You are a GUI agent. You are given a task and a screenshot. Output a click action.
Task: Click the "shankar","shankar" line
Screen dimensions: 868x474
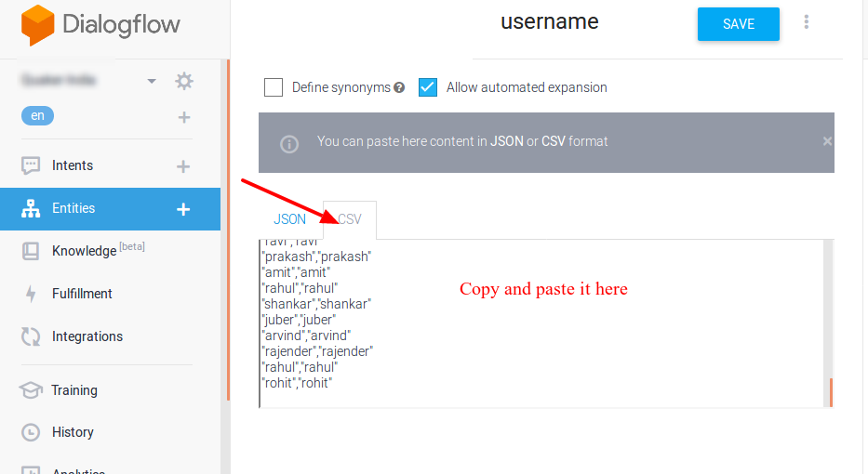[316, 304]
